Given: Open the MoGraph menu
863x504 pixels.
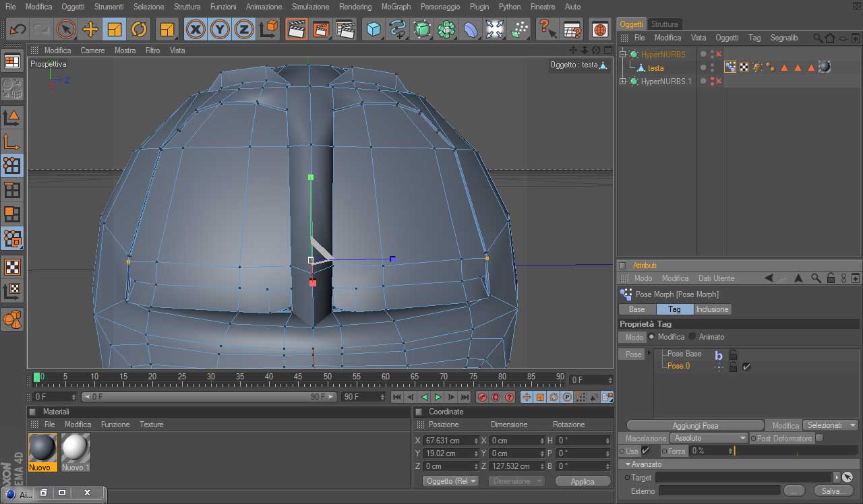Looking at the screenshot, I should 396,7.
